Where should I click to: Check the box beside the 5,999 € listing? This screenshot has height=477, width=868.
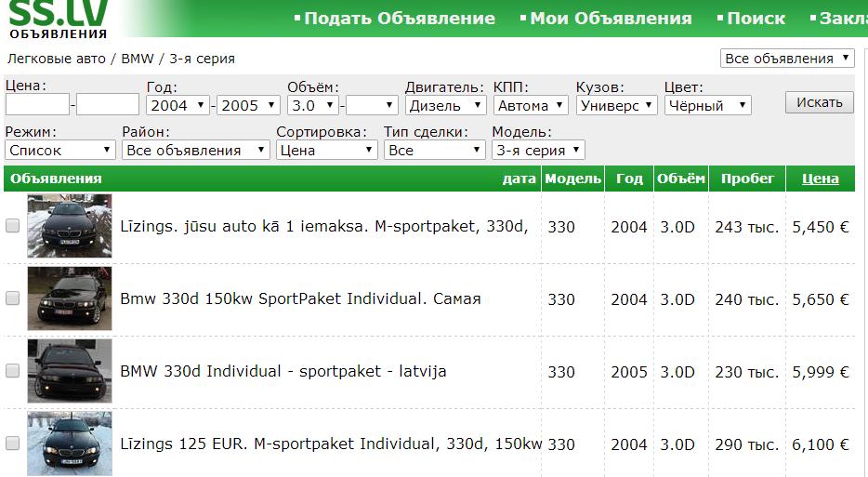click(13, 371)
